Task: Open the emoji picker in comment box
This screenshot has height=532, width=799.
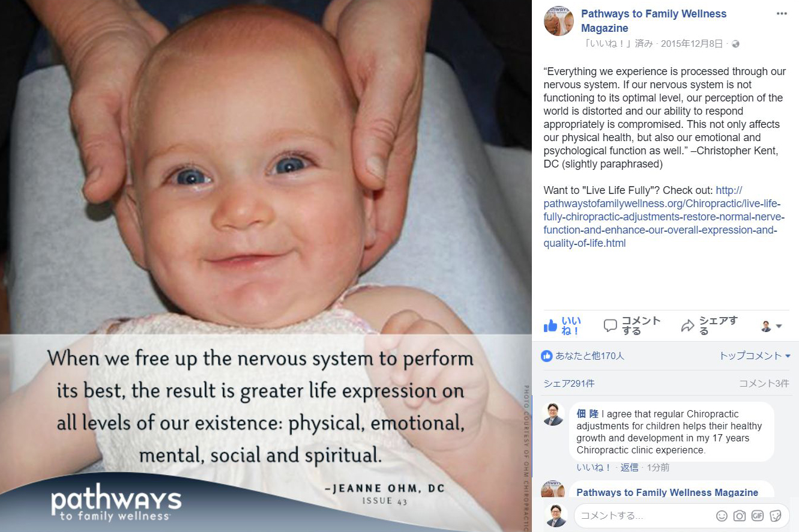Action: [x=722, y=516]
